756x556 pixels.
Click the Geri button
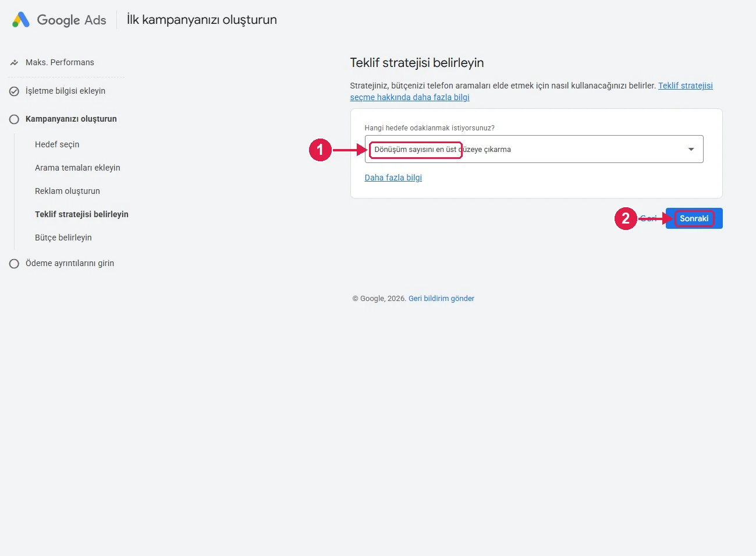point(648,218)
